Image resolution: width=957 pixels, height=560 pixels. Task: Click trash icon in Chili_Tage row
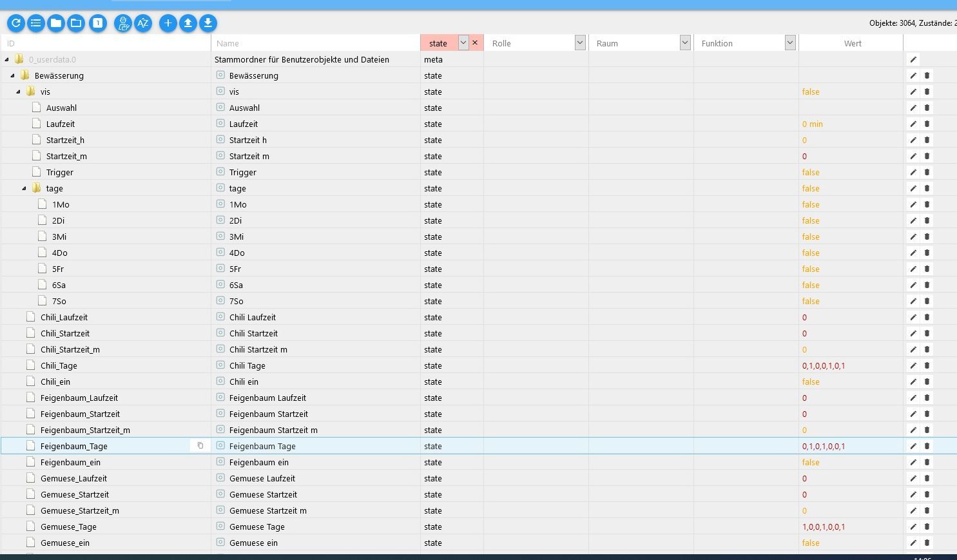[927, 365]
